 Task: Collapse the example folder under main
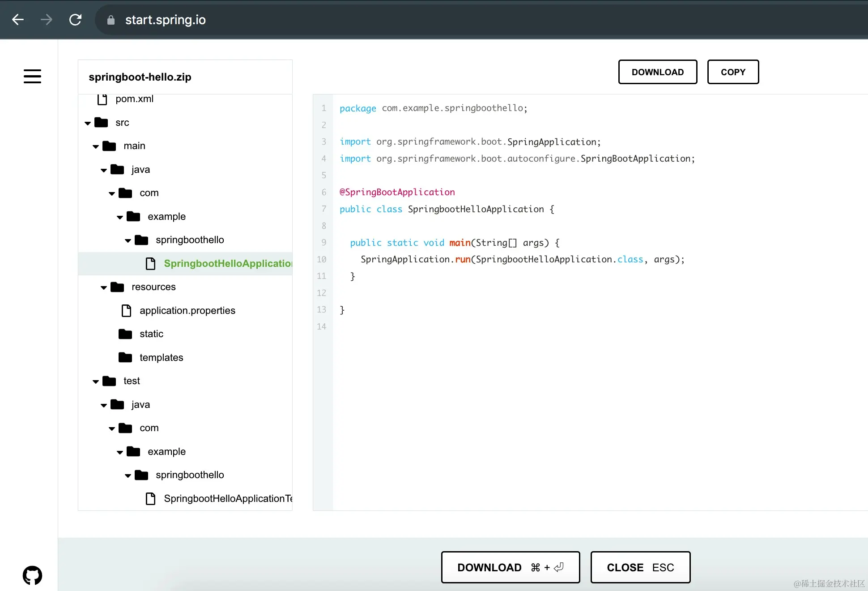coord(120,217)
